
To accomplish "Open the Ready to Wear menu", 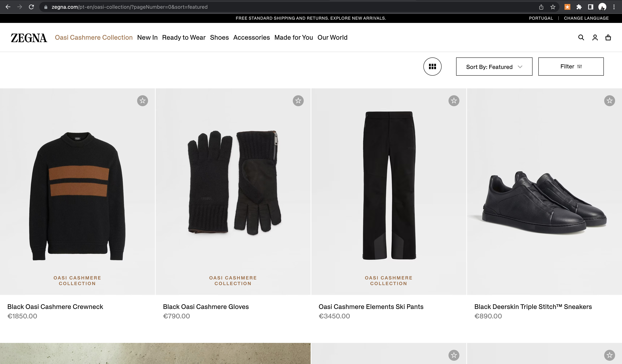I will (x=184, y=37).
